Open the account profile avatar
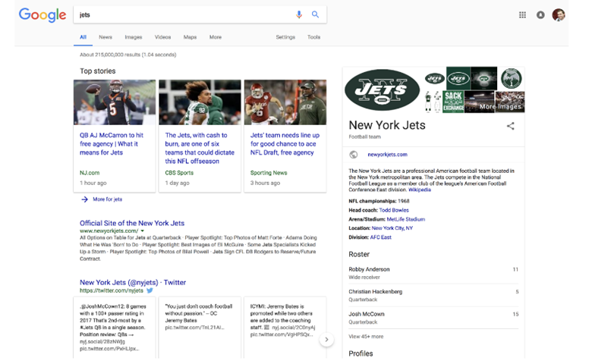The height and width of the screenshot is (364, 592). click(x=559, y=15)
